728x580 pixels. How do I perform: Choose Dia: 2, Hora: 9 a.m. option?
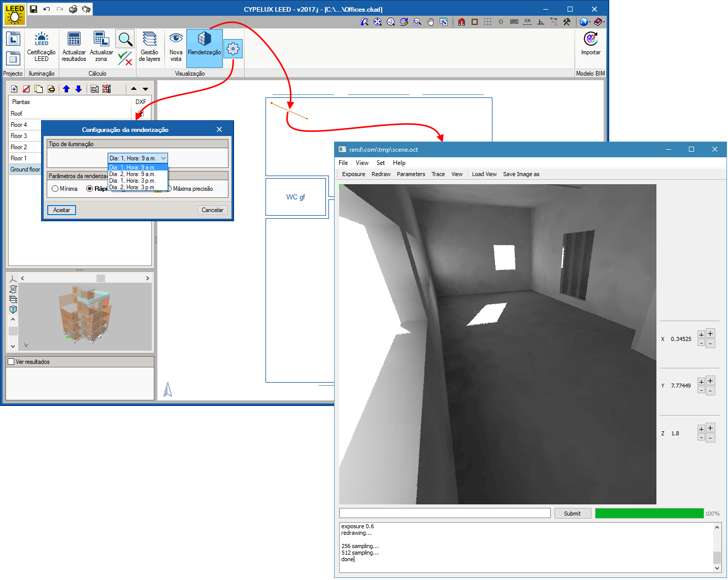(x=138, y=174)
